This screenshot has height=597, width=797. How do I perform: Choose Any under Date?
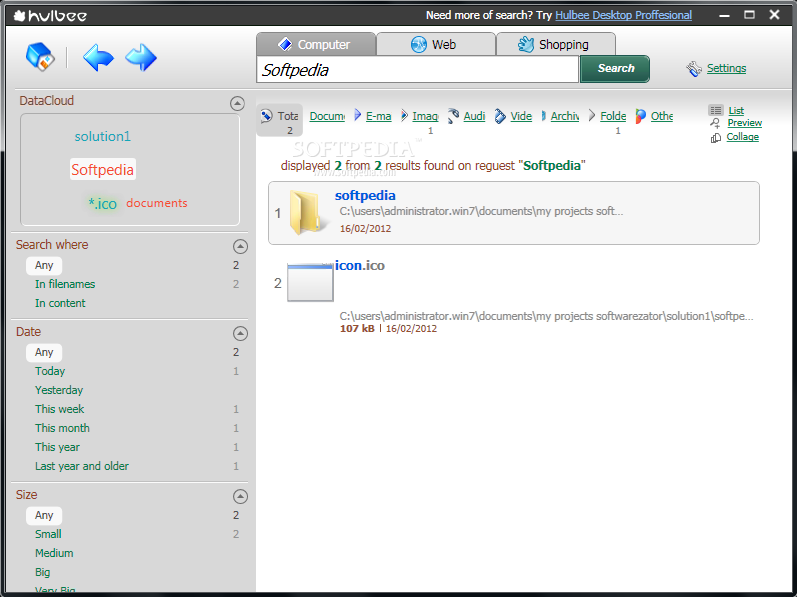click(44, 352)
